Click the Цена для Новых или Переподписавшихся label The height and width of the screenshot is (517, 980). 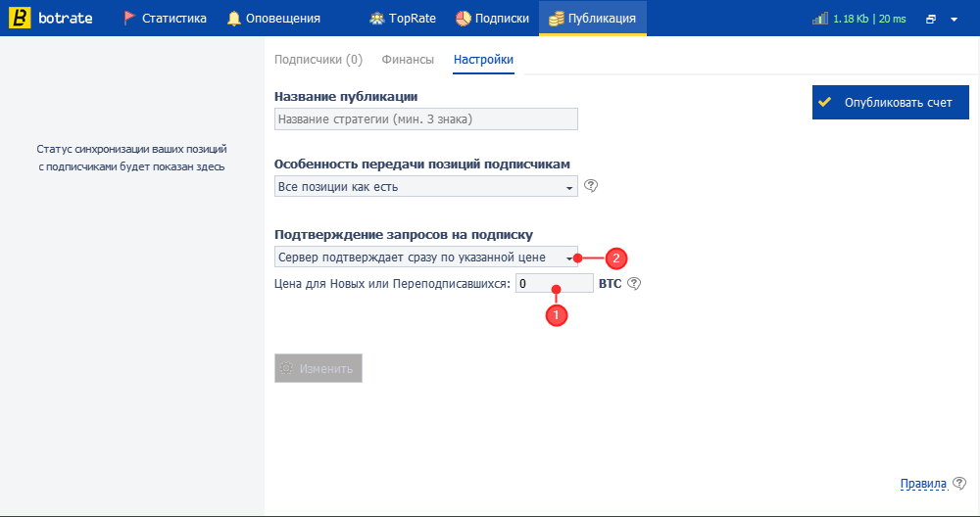[x=393, y=284]
